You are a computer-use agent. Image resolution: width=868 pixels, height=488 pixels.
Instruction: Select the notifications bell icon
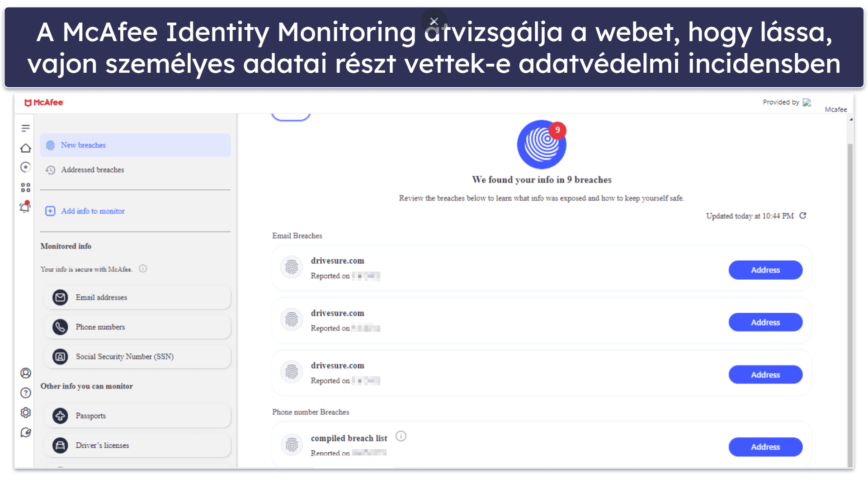pos(24,208)
